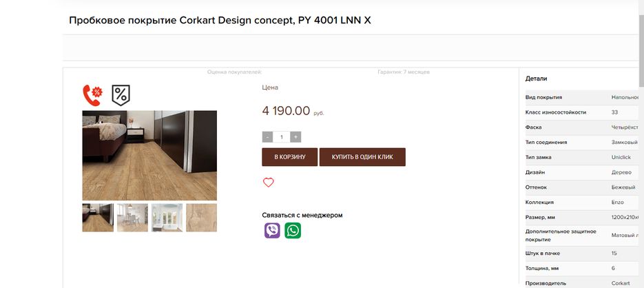This screenshot has height=288, width=644.
Task: Click the red phone discount icon
Action: point(92,95)
